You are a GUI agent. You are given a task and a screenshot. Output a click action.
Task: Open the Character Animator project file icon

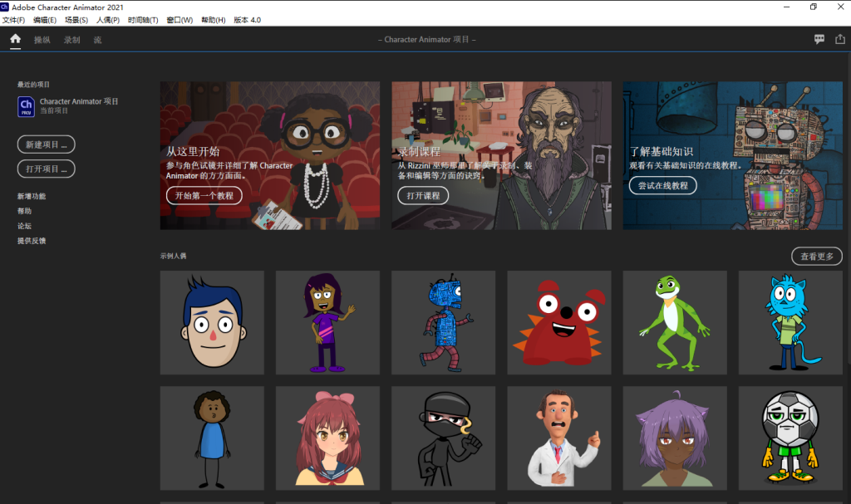[26, 105]
